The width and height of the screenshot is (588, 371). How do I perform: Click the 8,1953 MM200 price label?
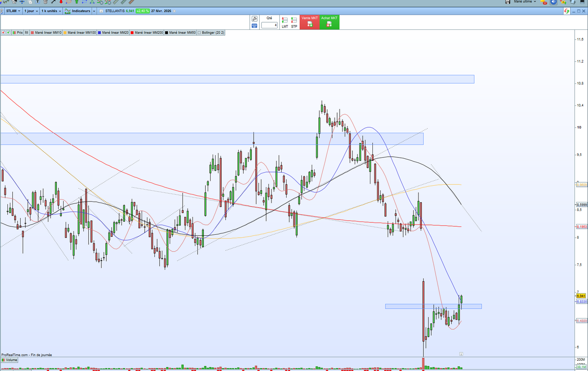click(x=581, y=227)
